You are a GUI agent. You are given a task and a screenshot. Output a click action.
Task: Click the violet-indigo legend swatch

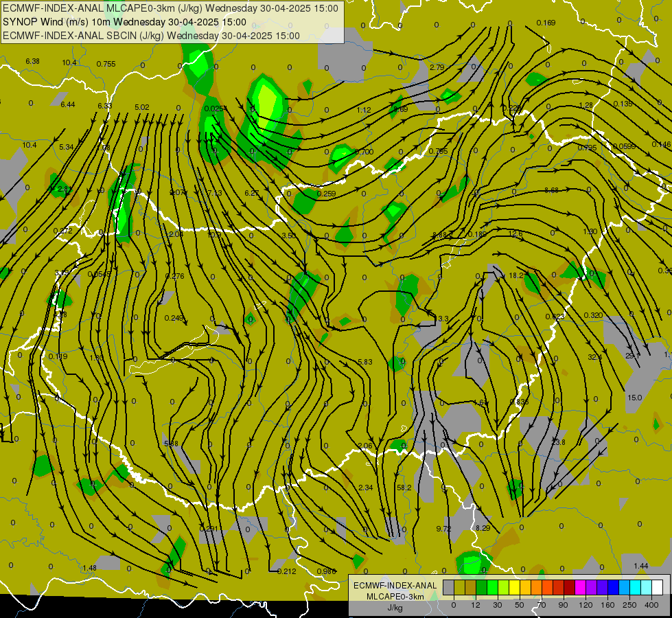(602, 587)
